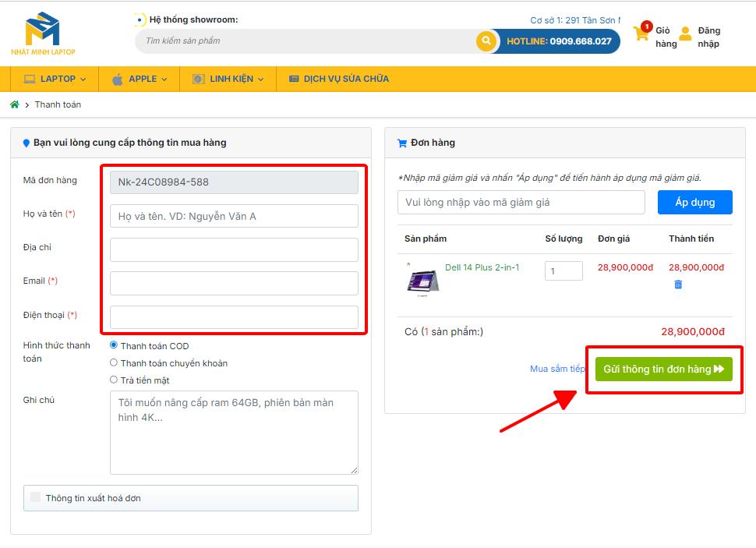Screen dimensions: 756x548
Task: Click the yellow search magnifier icon
Action: (486, 41)
